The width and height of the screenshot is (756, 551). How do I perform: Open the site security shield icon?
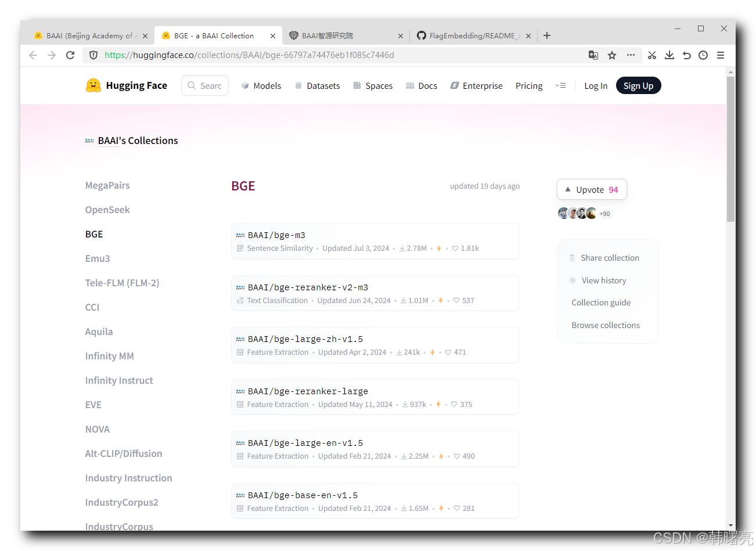(93, 55)
